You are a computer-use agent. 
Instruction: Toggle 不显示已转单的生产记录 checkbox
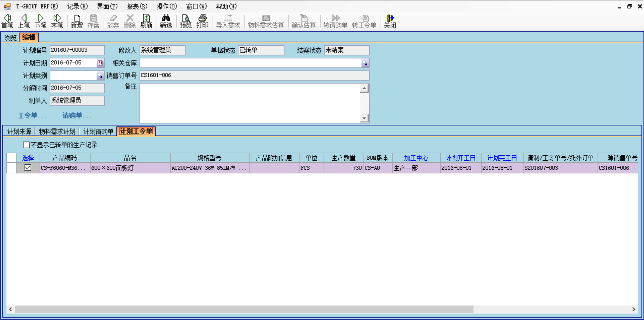(26, 145)
